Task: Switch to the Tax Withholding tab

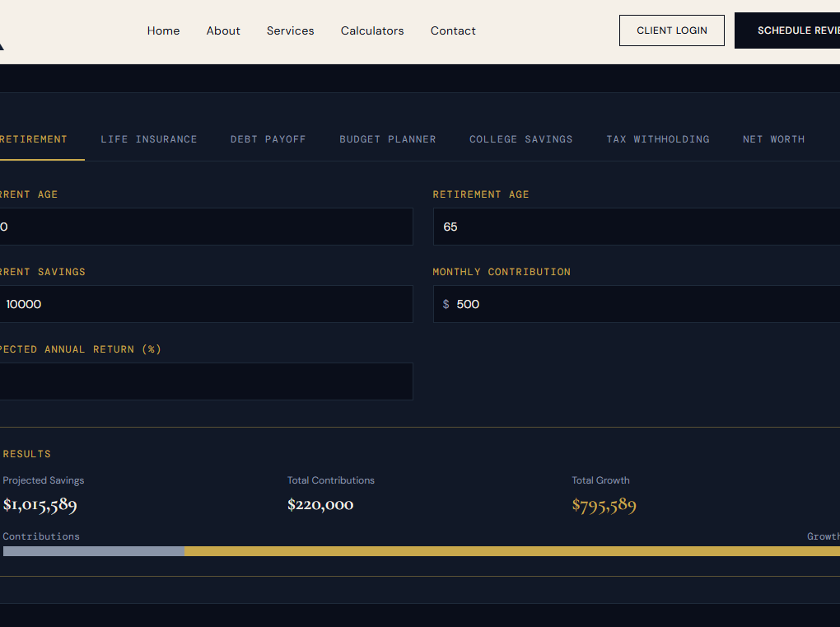Action: tap(657, 139)
